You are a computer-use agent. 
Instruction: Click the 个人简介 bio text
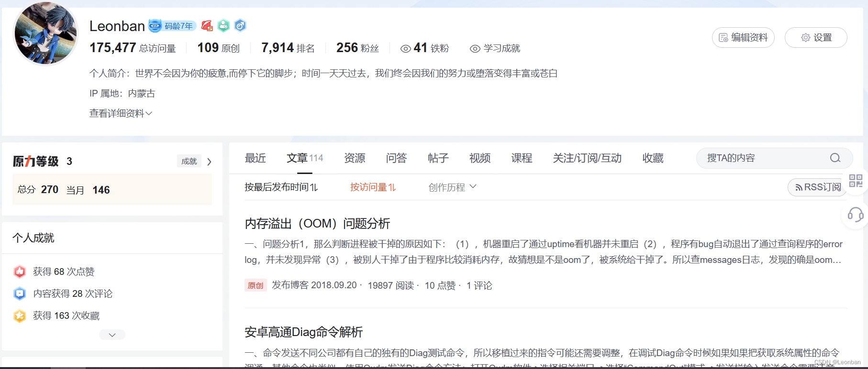point(323,73)
